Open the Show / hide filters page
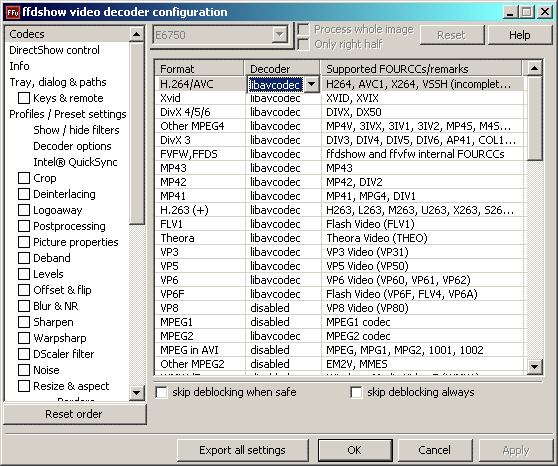Viewport: 558px width, 466px height. 76,130
